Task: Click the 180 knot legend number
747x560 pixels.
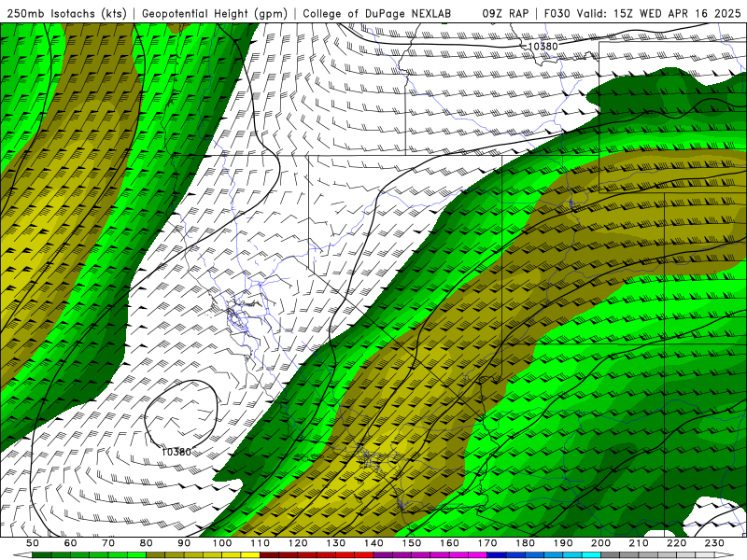Action: click(526, 543)
